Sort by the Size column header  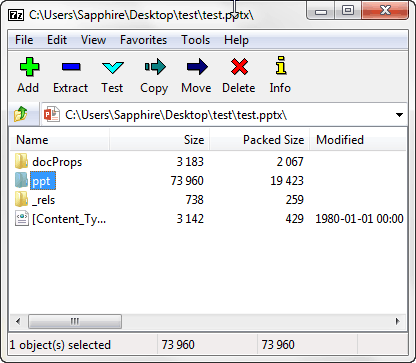[160, 140]
